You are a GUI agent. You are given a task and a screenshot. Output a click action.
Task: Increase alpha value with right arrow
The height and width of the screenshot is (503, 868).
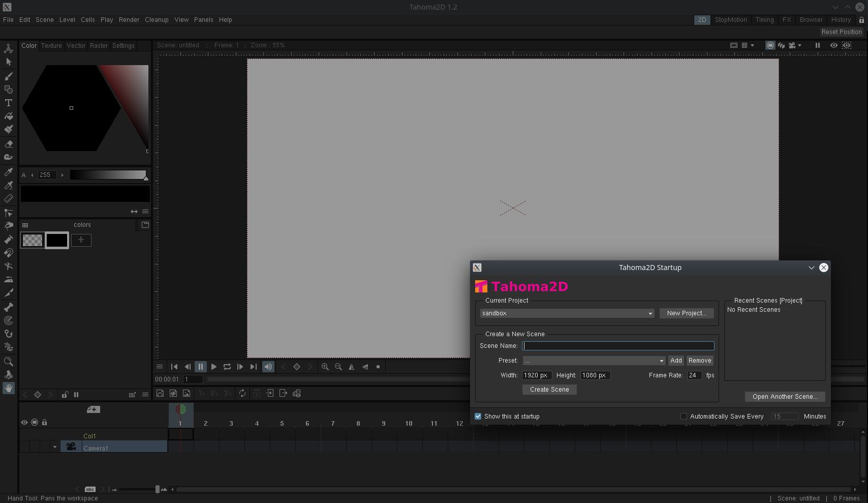(x=63, y=175)
